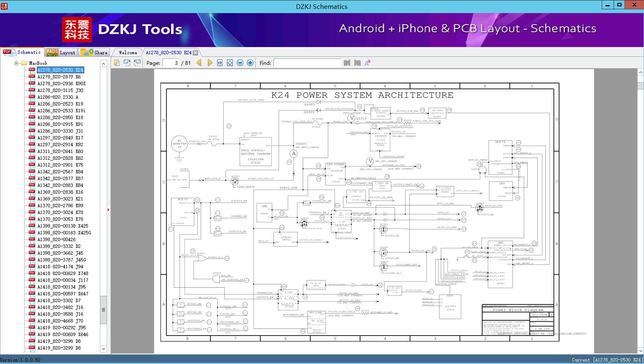Click the find next icon

coord(357,63)
